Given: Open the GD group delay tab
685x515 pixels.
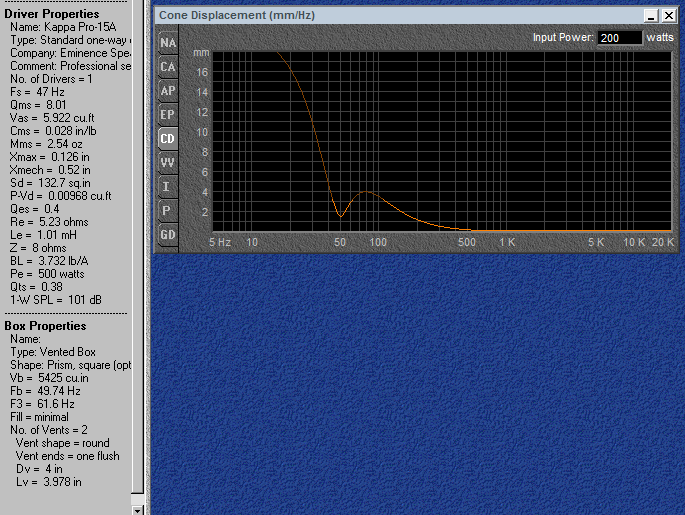Looking at the screenshot, I should [x=168, y=235].
